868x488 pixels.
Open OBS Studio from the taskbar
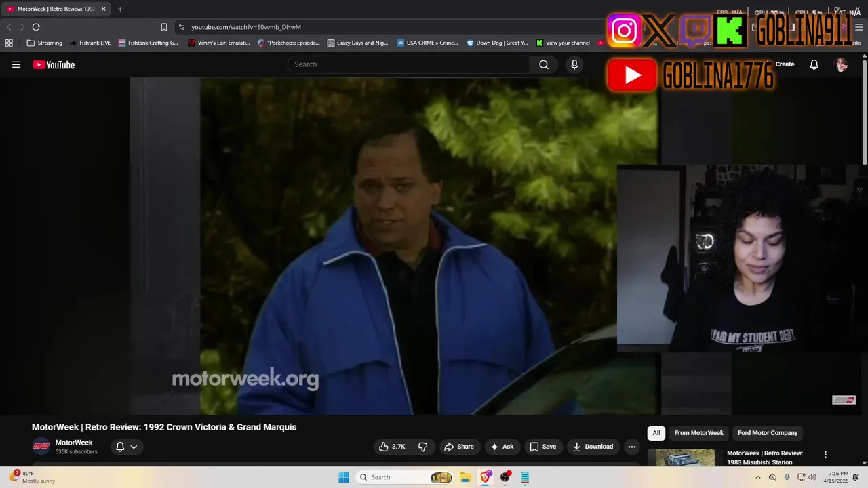(505, 477)
